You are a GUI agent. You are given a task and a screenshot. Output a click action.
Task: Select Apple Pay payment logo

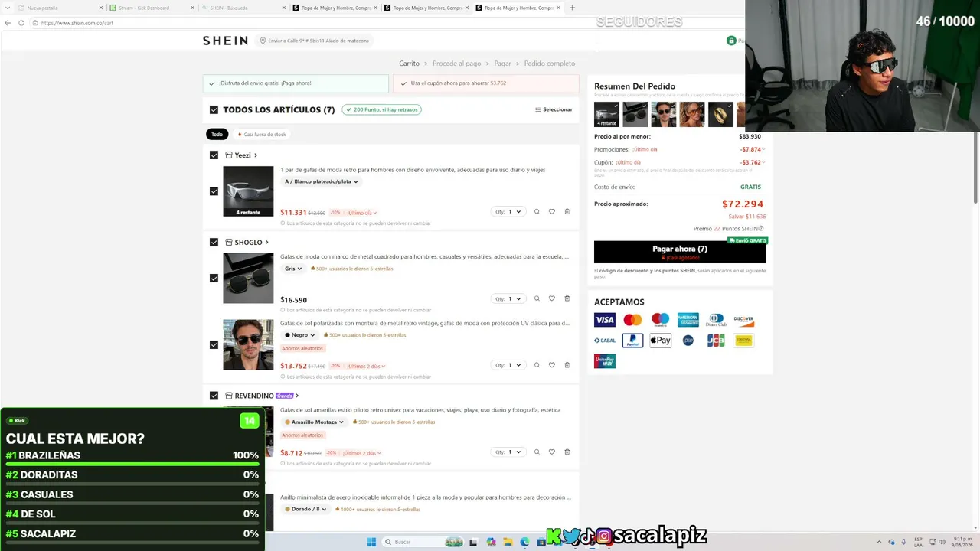[x=660, y=341]
